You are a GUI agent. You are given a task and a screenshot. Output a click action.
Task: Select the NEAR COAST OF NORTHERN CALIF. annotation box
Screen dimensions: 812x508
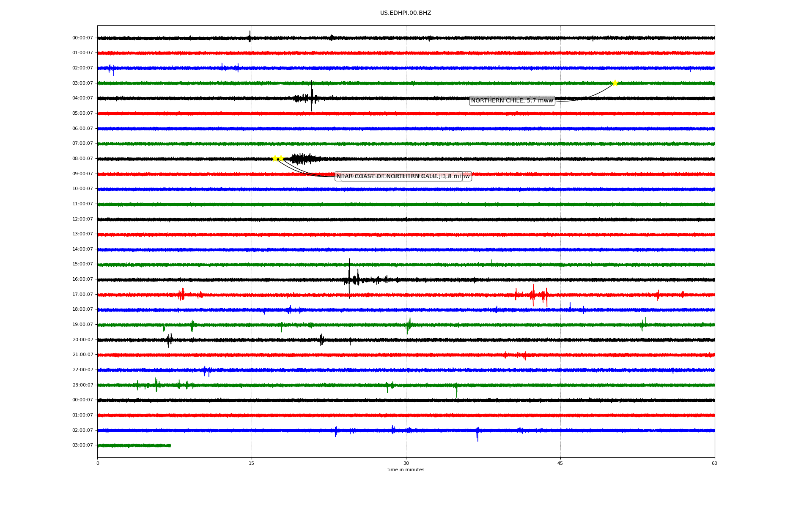pos(399,177)
